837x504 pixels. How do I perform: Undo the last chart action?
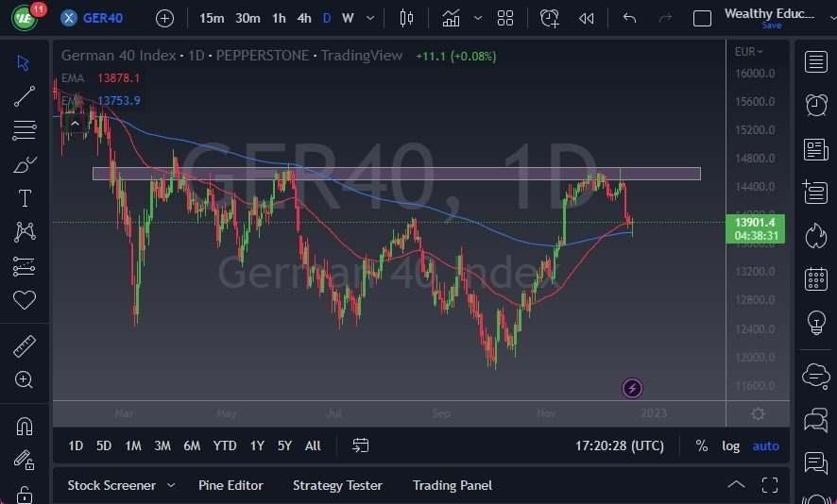click(629, 19)
